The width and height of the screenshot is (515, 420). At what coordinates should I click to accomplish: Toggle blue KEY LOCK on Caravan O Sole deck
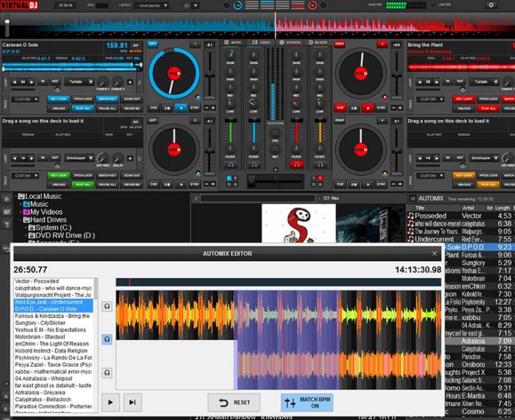tap(59, 99)
